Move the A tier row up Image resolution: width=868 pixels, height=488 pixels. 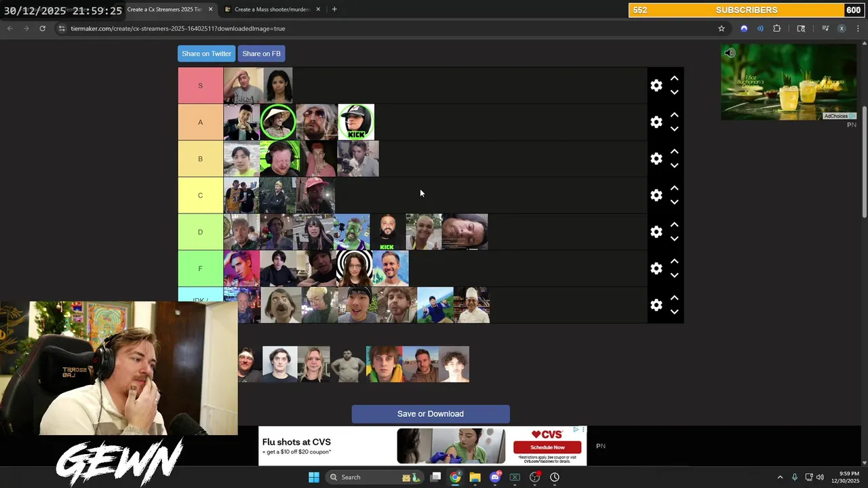674,115
